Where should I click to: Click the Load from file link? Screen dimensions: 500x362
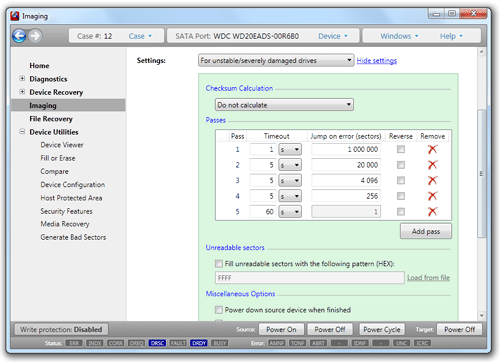tap(428, 278)
